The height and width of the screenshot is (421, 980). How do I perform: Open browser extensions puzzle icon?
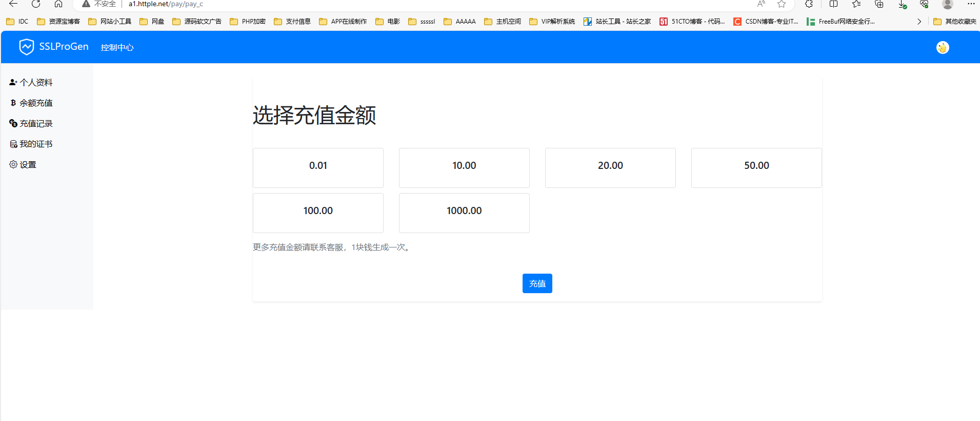[809, 4]
